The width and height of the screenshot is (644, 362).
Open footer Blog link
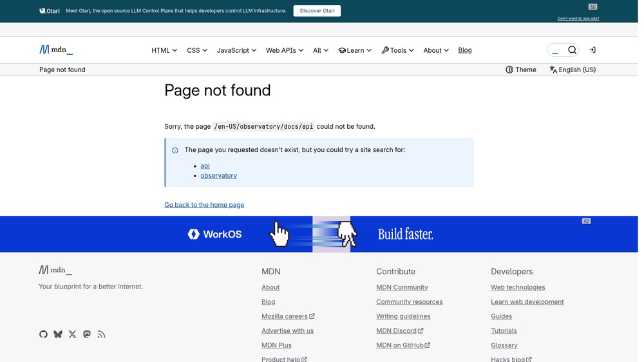pos(268,301)
